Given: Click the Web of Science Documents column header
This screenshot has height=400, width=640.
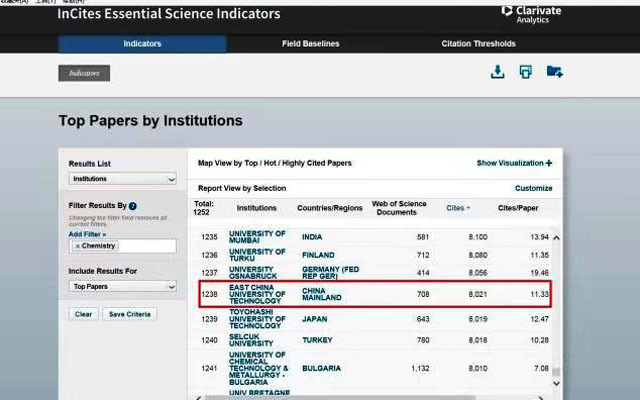Looking at the screenshot, I should [x=399, y=208].
